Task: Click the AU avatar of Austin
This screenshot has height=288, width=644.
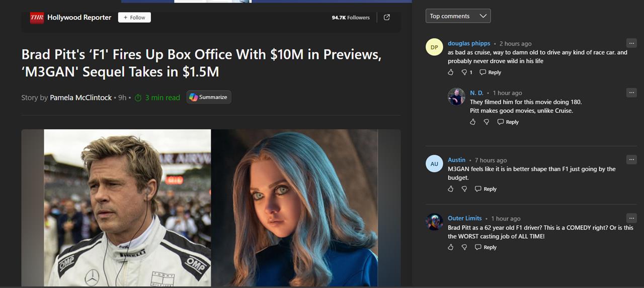Action: pos(434,163)
